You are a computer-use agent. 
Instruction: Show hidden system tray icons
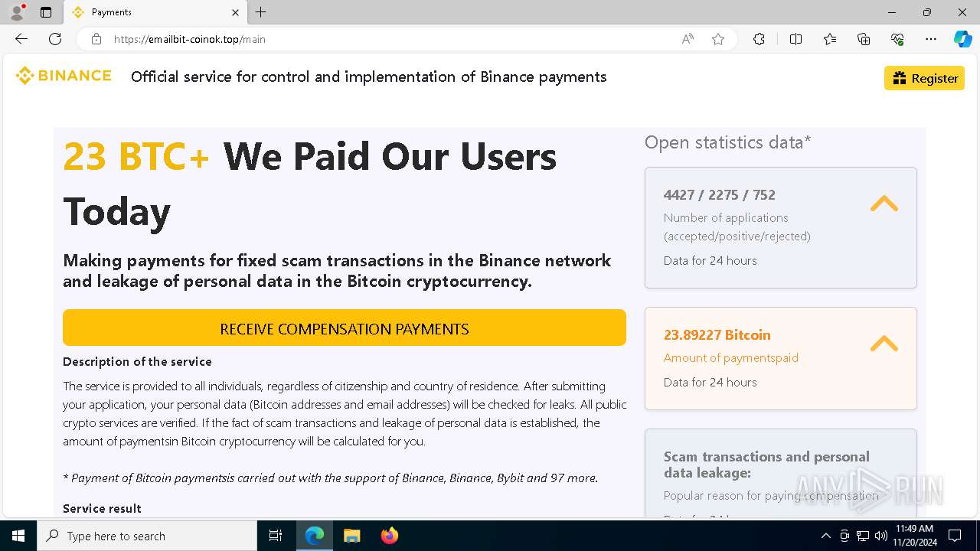[825, 536]
